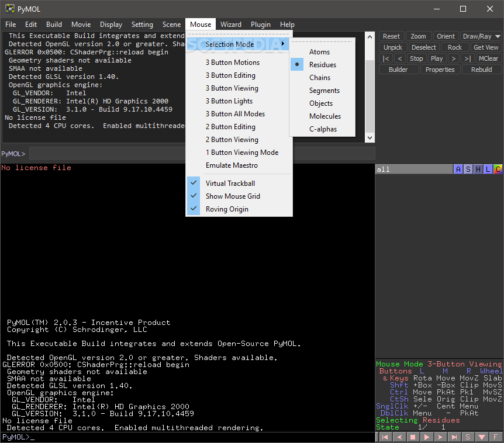Toggle fullscreen with the F button
This screenshot has width=504, height=443.
(496, 437)
